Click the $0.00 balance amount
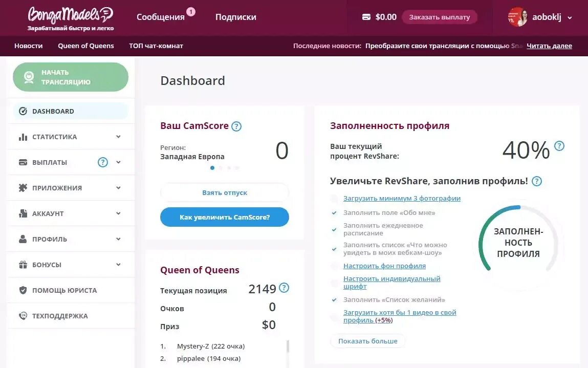 [386, 17]
